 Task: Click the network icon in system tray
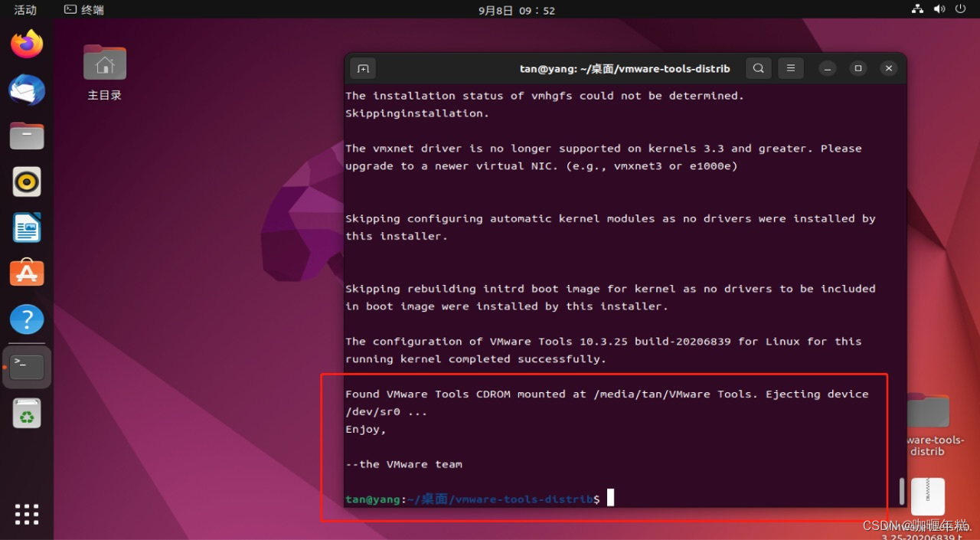(x=918, y=9)
